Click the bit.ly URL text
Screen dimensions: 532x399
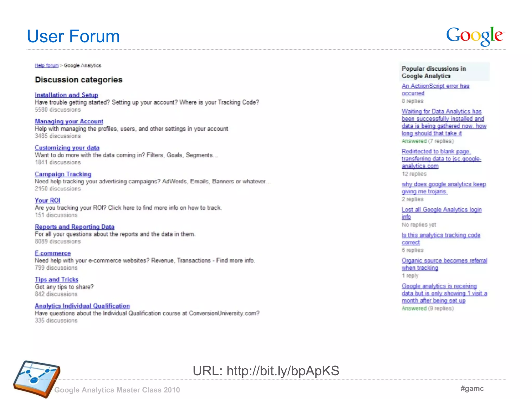[266, 371]
